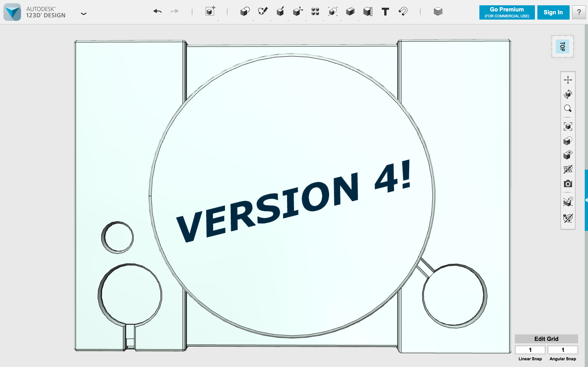Image resolution: width=588 pixels, height=367 pixels.
Task: Open the Primitives shapes menu
Action: click(245, 11)
